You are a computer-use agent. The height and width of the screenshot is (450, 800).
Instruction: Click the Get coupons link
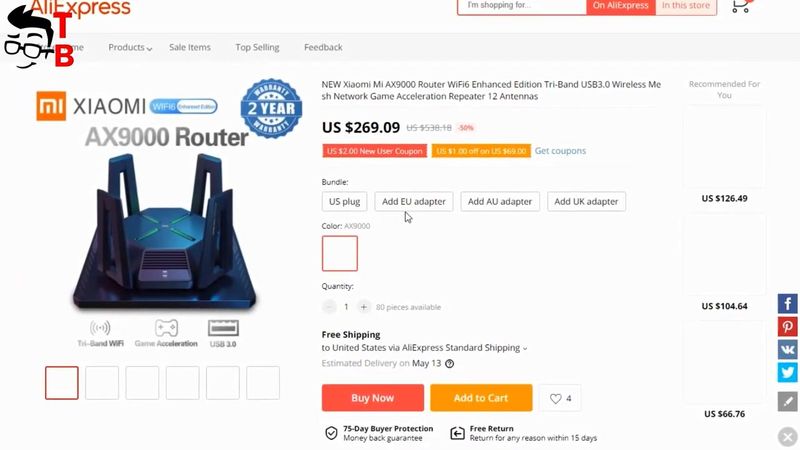tap(560, 151)
